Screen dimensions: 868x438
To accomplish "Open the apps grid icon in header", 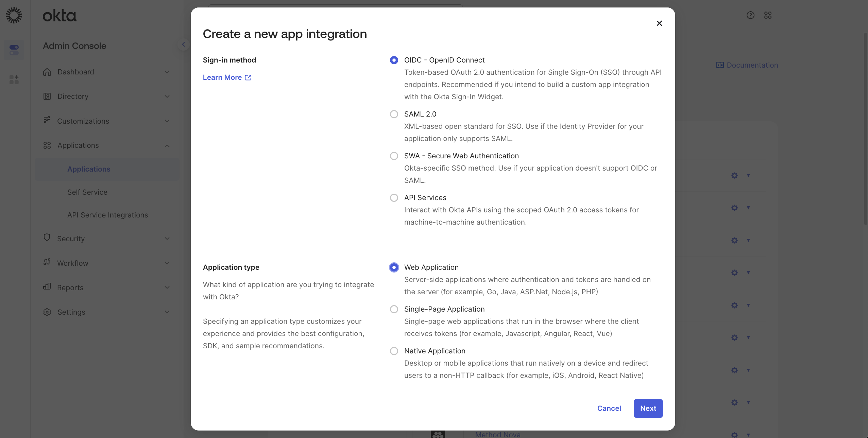I will (768, 15).
